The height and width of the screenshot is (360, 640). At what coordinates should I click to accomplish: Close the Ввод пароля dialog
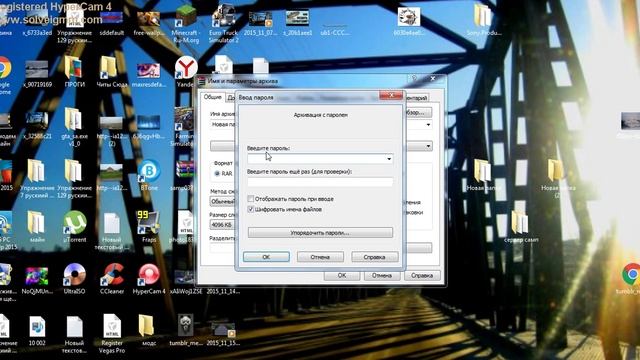pyautogui.click(x=391, y=96)
